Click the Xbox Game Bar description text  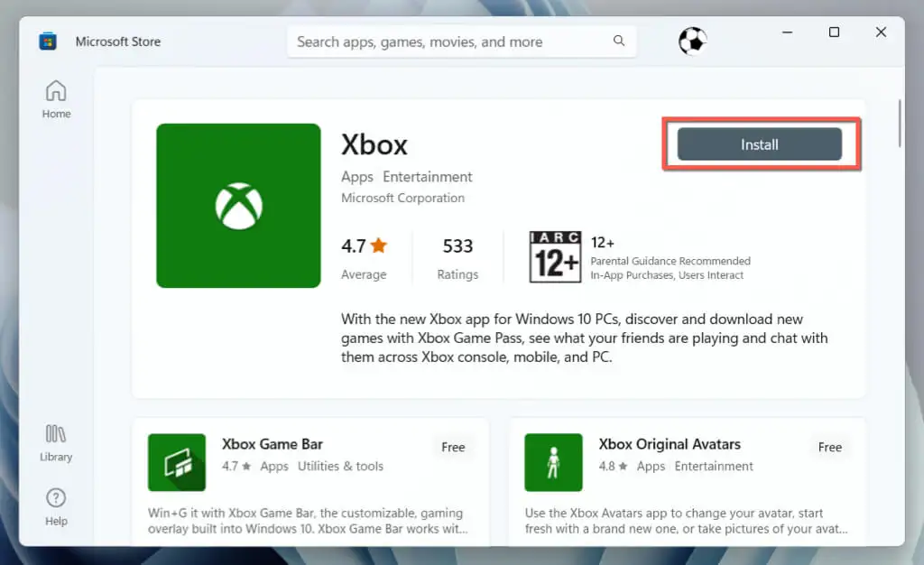[309, 521]
